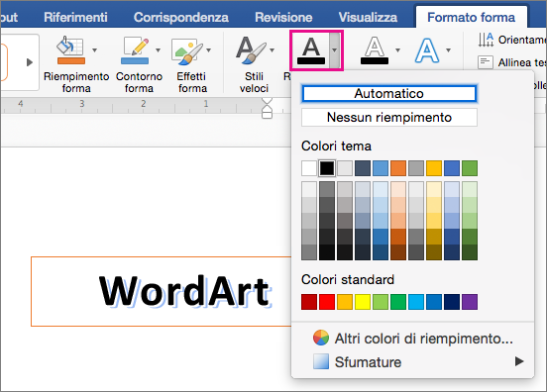This screenshot has height=392, width=547.
Task: Click the Allinea testo label
Action: 522,62
